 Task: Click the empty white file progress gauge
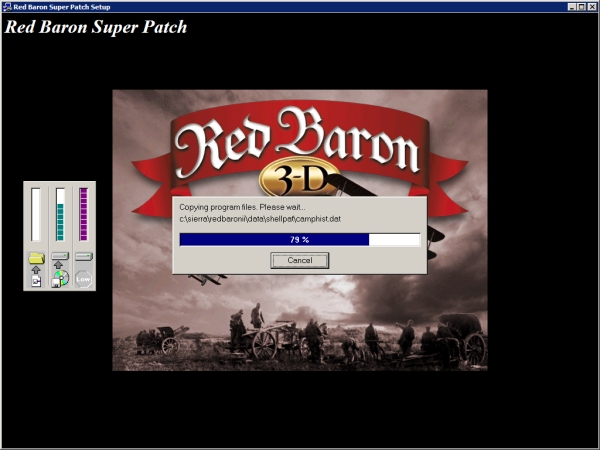[x=36, y=214]
